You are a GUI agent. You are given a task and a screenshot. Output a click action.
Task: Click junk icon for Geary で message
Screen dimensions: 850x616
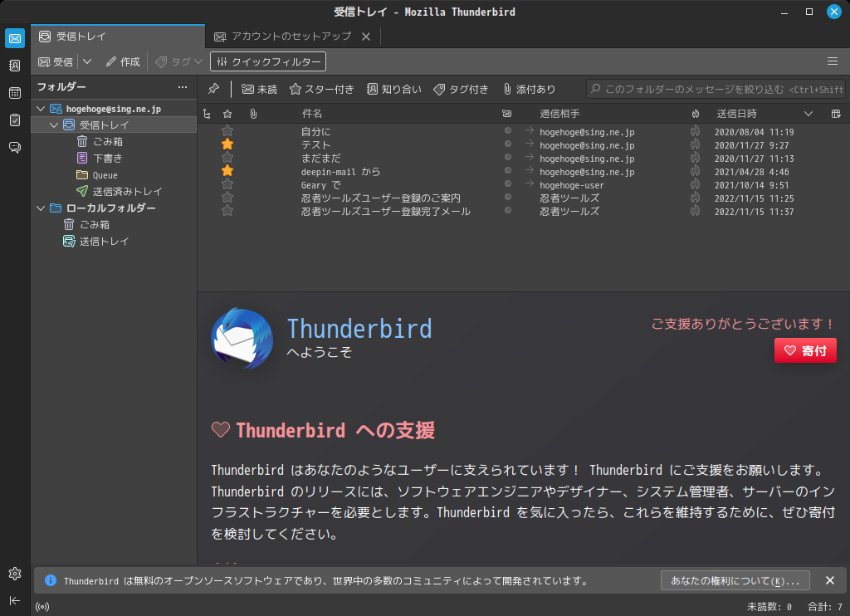click(x=695, y=183)
